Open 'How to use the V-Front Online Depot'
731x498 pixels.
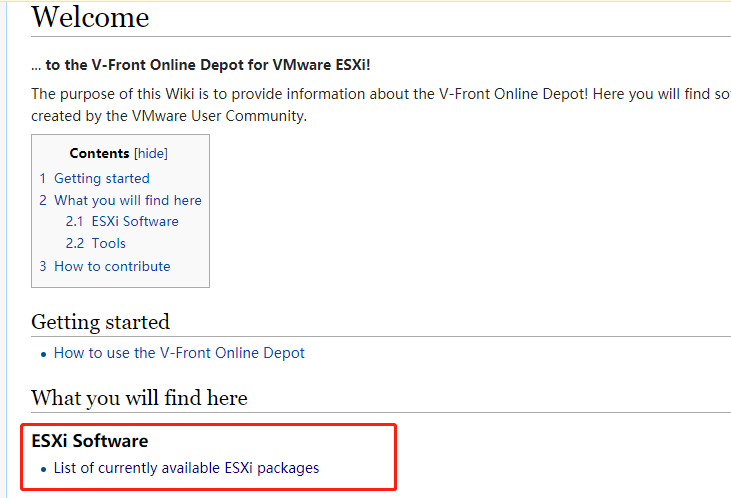(x=179, y=353)
